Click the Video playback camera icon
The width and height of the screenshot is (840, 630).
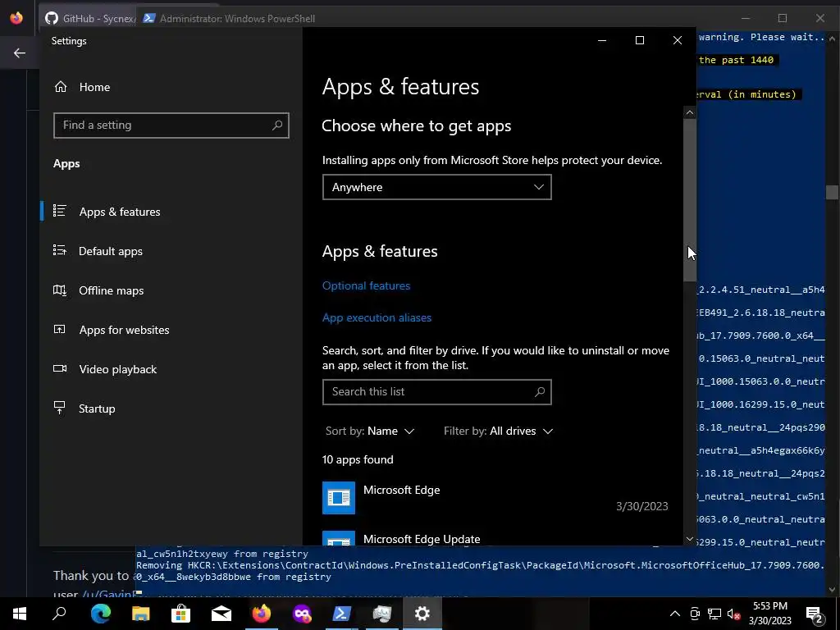coord(59,368)
